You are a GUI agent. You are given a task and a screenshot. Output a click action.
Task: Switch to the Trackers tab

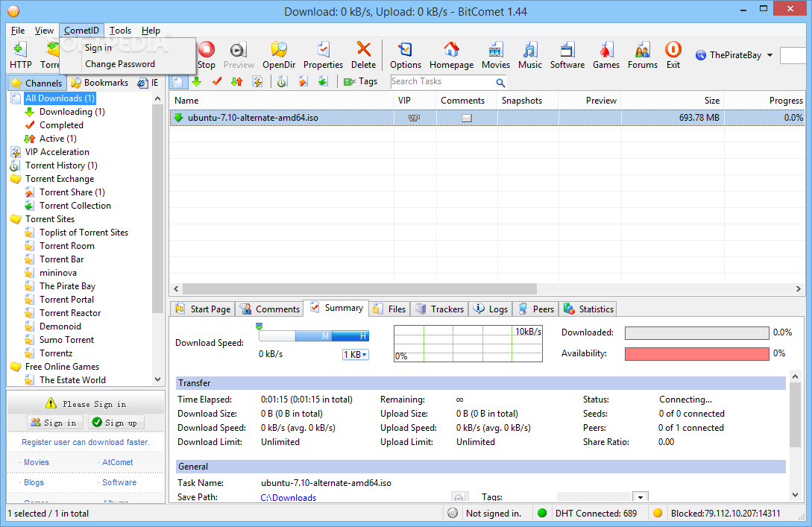[440, 309]
